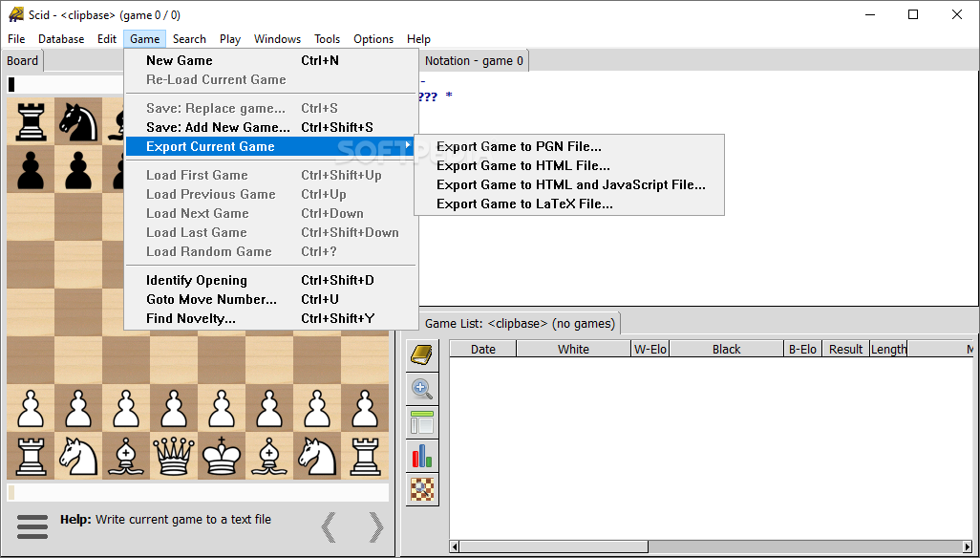
Task: Open the Edit menu
Action: 107,39
